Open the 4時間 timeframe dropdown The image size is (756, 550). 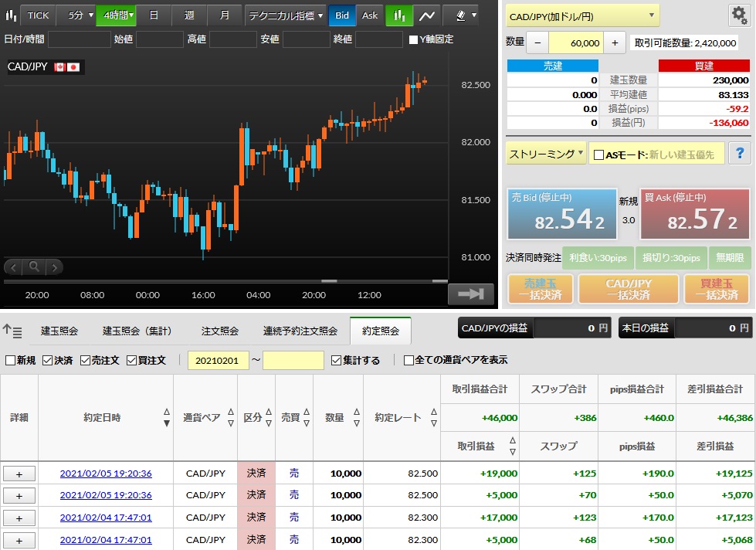click(x=116, y=15)
